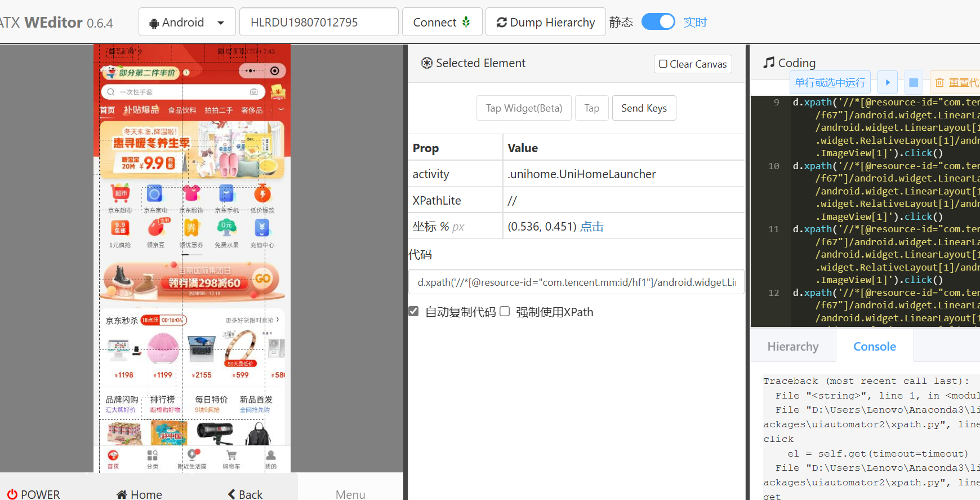The width and height of the screenshot is (980, 500).
Task: Click the 单行或选中运行 button
Action: click(x=830, y=82)
